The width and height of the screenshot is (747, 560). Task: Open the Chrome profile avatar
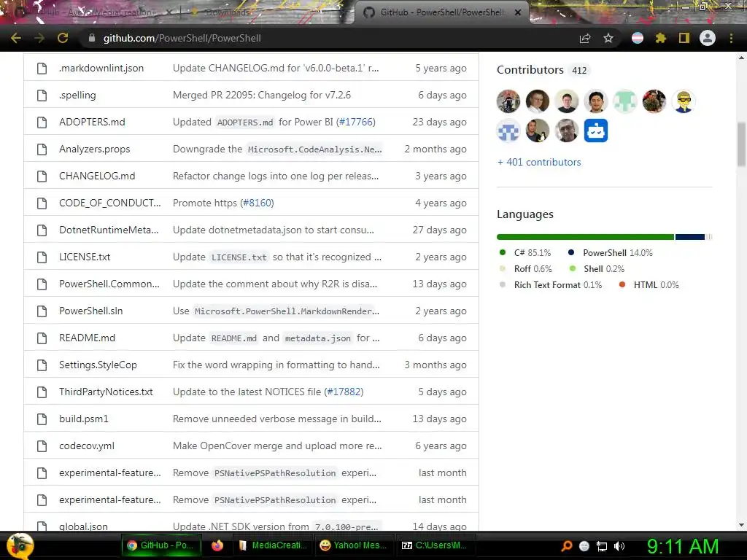tap(708, 38)
